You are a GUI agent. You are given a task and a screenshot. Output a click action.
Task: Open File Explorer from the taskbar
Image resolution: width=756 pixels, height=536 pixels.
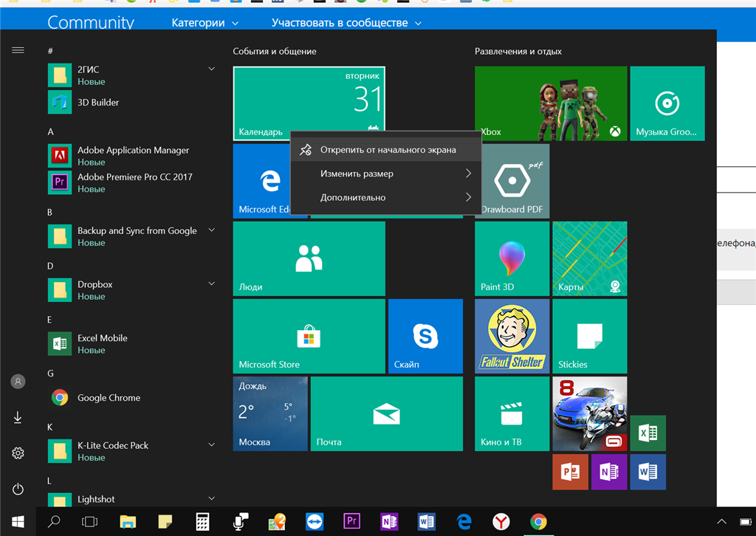point(128,521)
